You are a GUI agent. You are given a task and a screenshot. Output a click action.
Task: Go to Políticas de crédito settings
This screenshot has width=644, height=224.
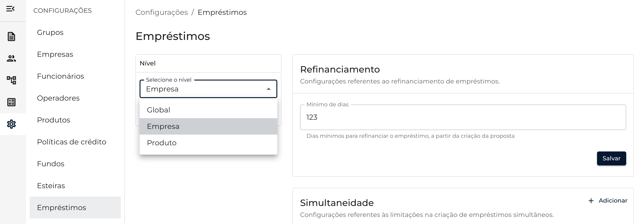coord(72,142)
